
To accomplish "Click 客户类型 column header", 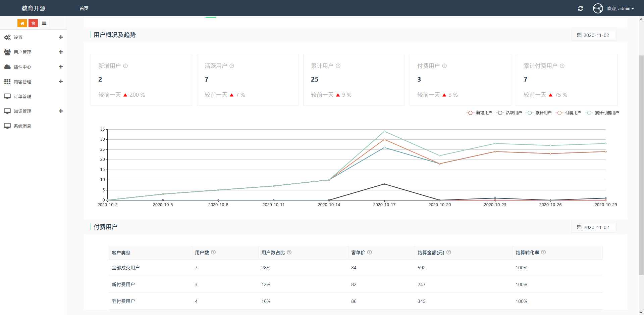I will click(121, 253).
